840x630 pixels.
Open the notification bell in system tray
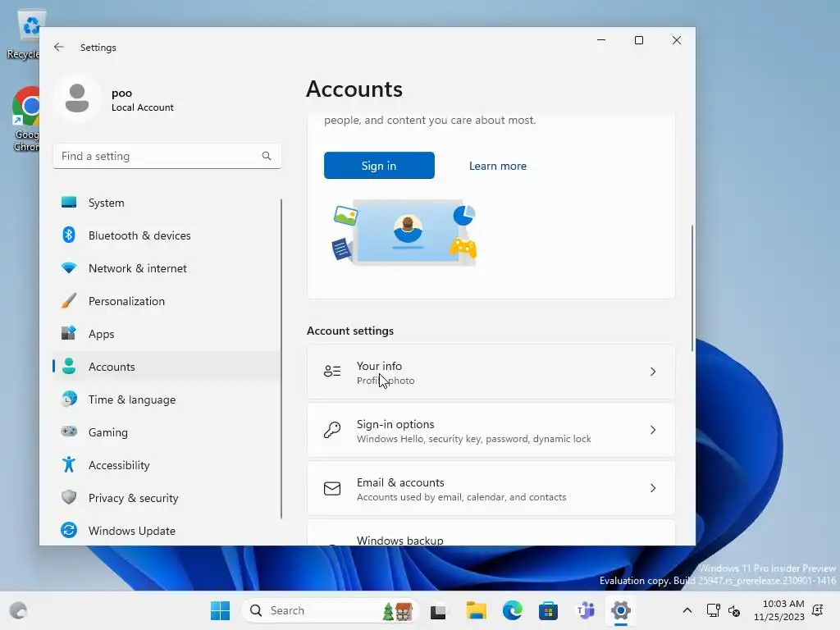pyautogui.click(x=818, y=610)
